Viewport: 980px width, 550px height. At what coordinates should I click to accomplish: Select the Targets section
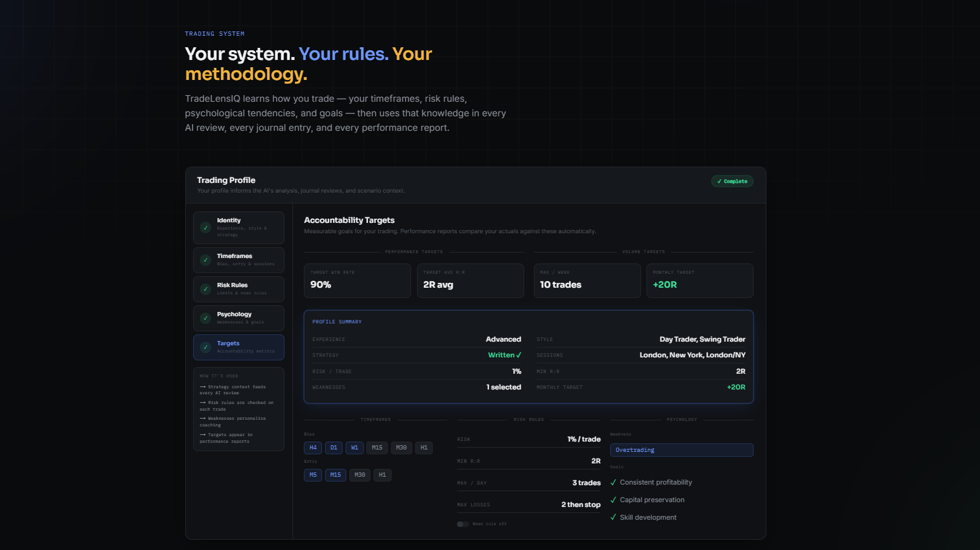[x=238, y=347]
